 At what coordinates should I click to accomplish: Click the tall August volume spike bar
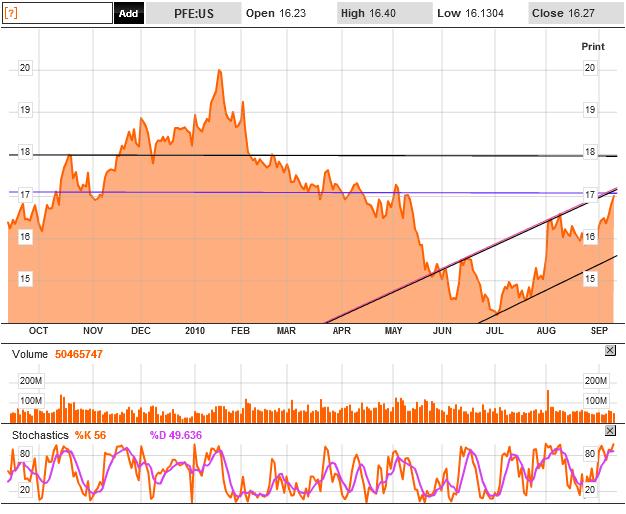pyautogui.click(x=548, y=406)
